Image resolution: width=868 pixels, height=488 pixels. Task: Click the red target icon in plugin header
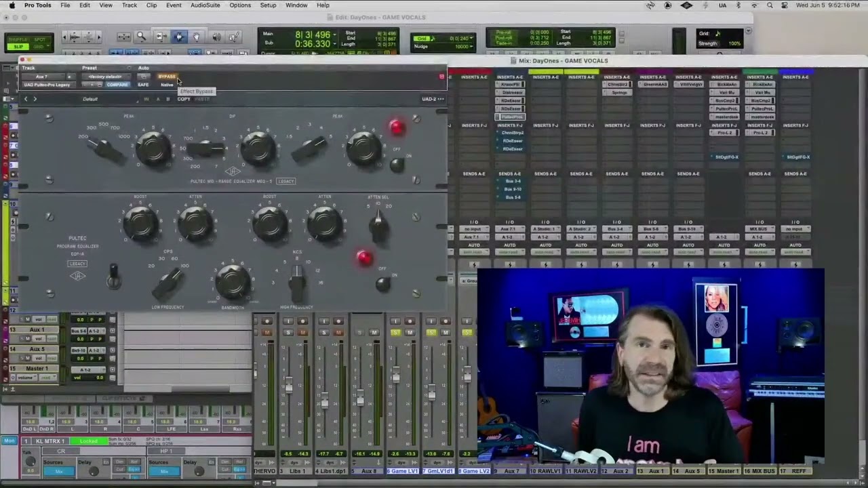(441, 77)
